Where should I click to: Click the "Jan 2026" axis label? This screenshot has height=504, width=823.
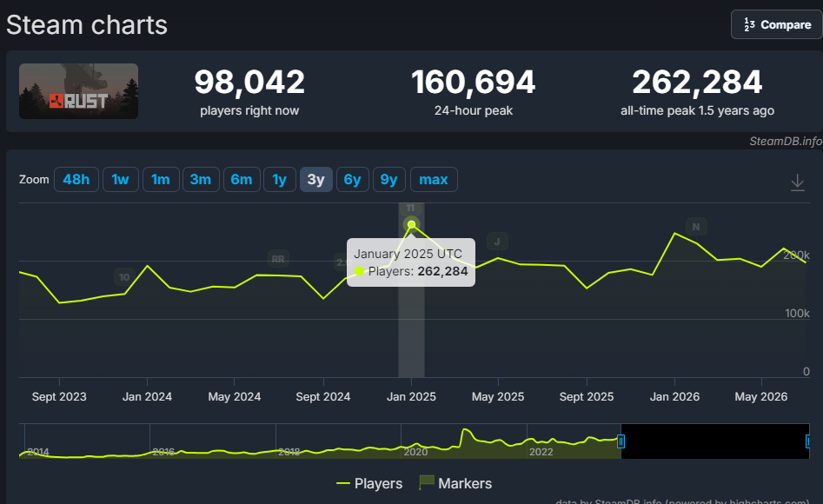tap(674, 396)
